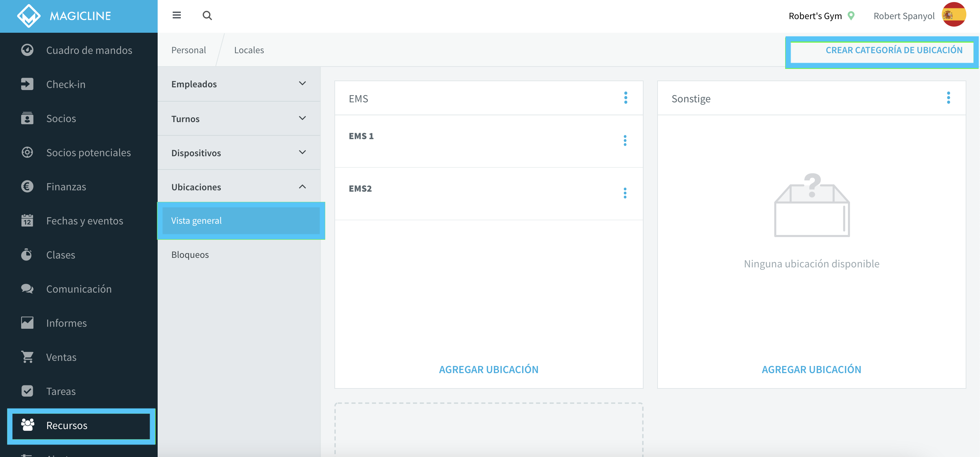Select the EMS2 location row
The image size is (980, 457).
(489, 193)
